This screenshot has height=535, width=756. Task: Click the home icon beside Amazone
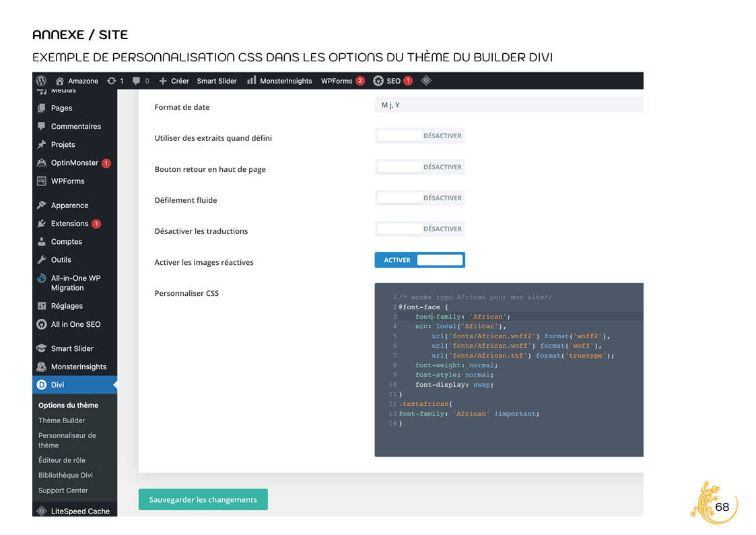60,81
